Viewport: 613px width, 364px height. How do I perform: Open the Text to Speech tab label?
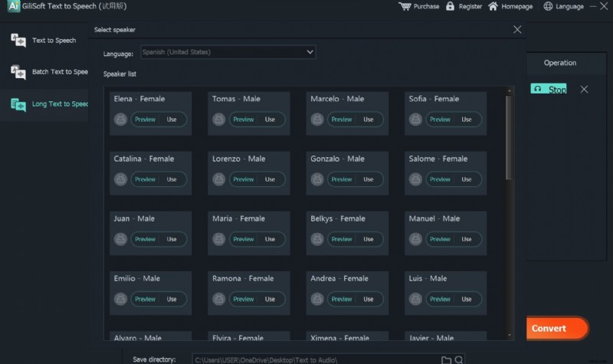pyautogui.click(x=54, y=41)
